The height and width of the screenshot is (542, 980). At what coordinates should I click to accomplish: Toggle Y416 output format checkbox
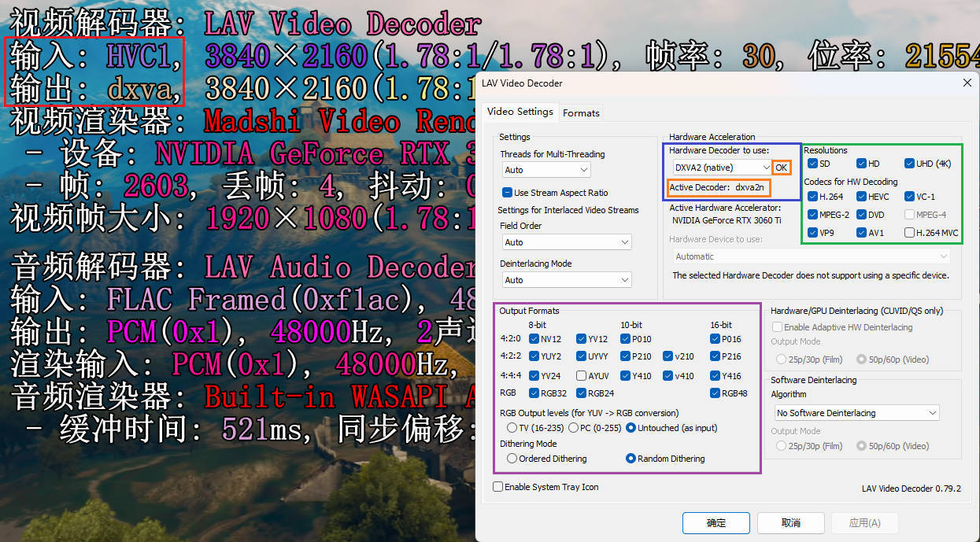point(715,376)
